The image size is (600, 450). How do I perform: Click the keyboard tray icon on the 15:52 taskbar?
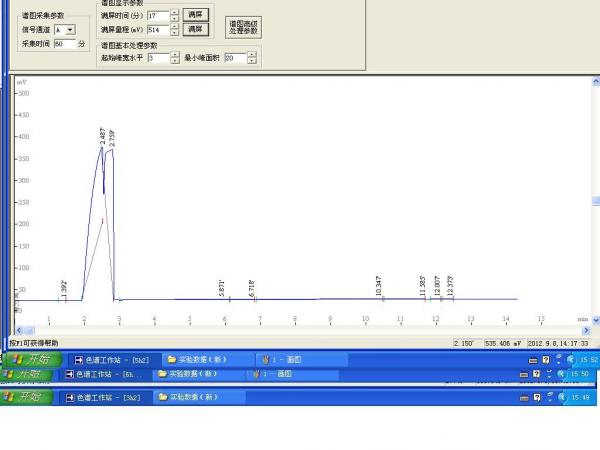coord(533,360)
